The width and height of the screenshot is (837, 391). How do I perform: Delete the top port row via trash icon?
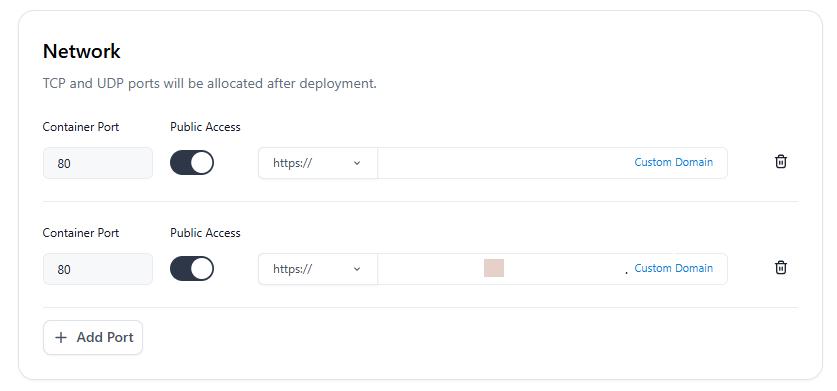(780, 161)
